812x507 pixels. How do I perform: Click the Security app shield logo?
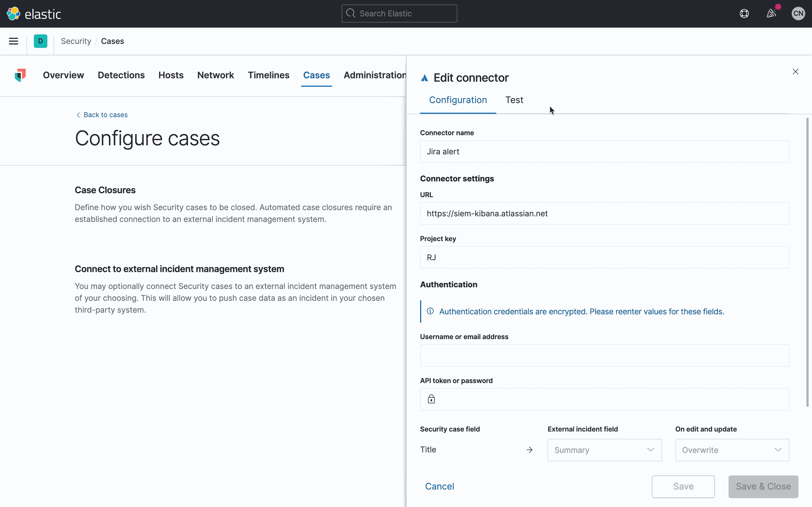click(20, 75)
